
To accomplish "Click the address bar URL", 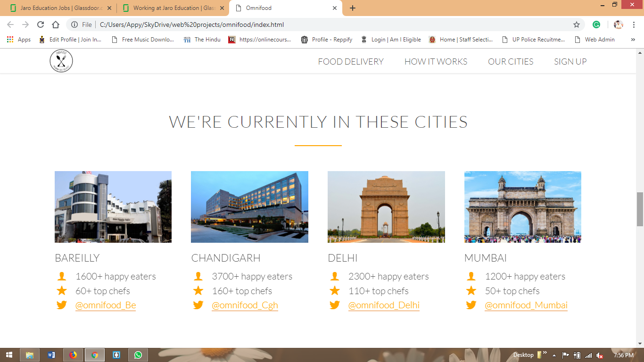I will click(x=192, y=25).
